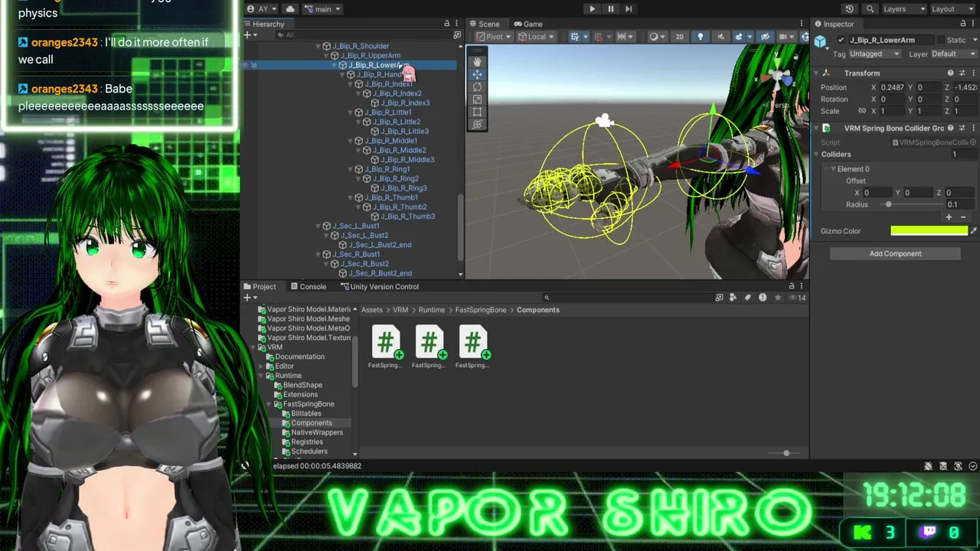This screenshot has height=551, width=980.
Task: Open the Undo History icon
Action: 849,9
